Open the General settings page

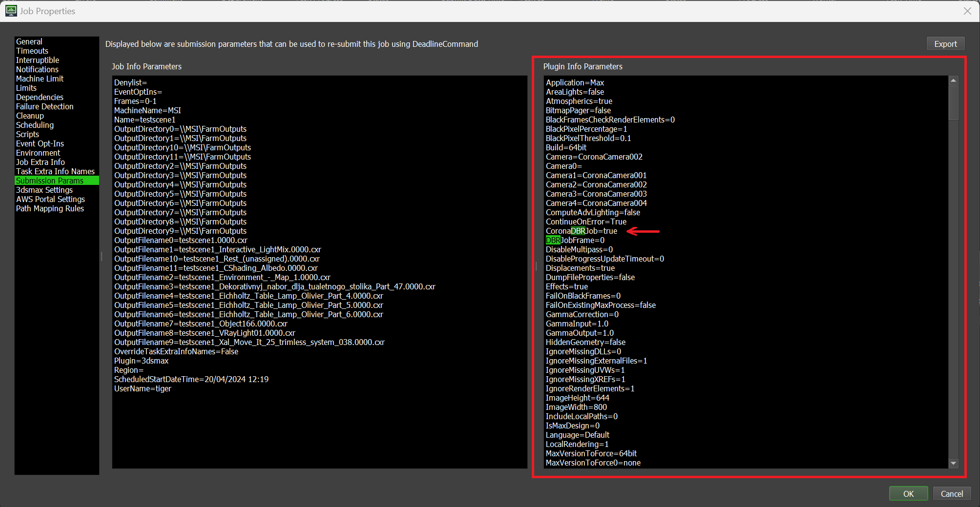pyautogui.click(x=29, y=41)
